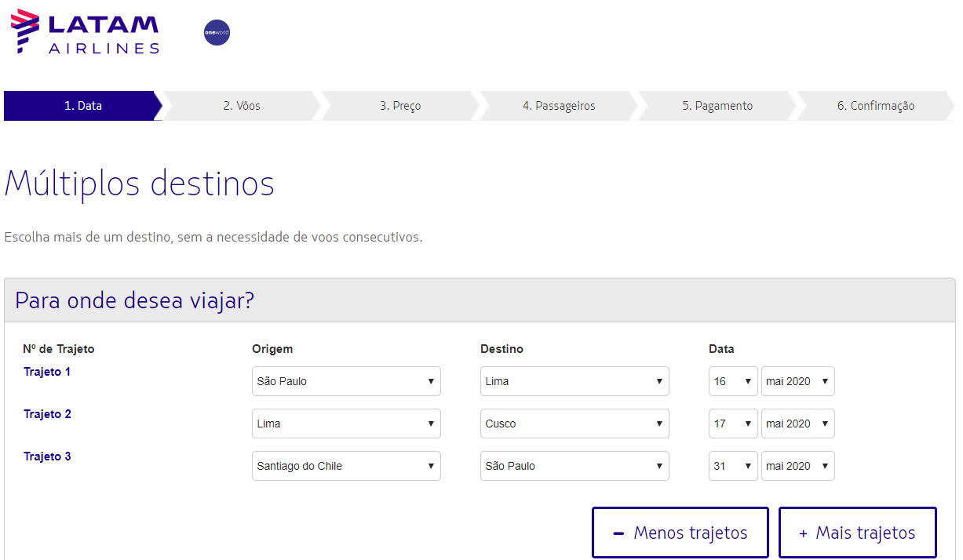Select the 1. Data step tab
Viewport: 963px width, 560px height.
pos(82,106)
